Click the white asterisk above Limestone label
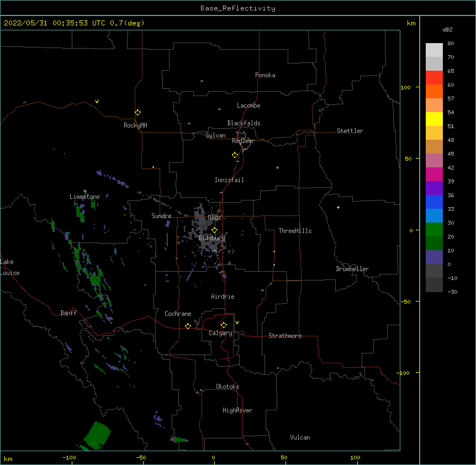This screenshot has width=476, height=465. pos(85,191)
